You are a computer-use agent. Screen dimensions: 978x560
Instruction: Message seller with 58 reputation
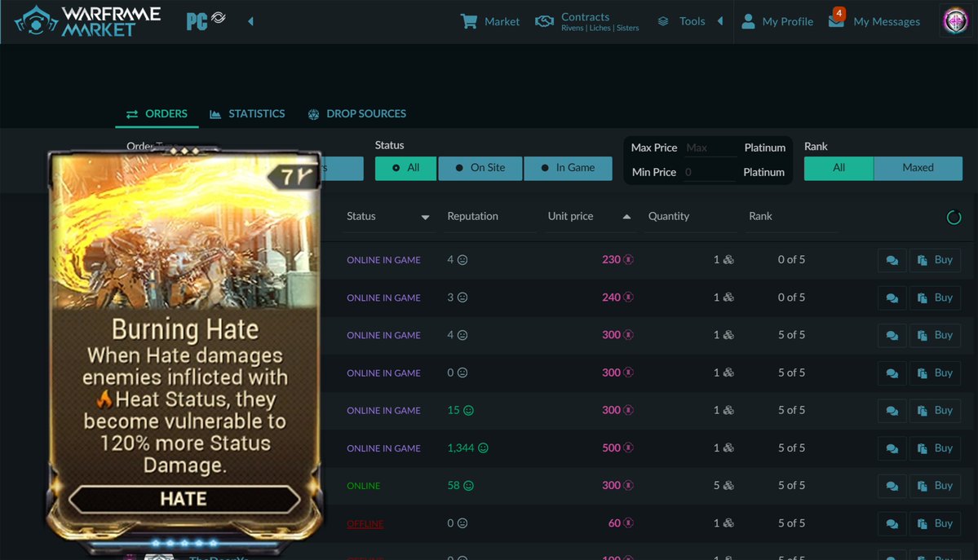pyautogui.click(x=892, y=486)
